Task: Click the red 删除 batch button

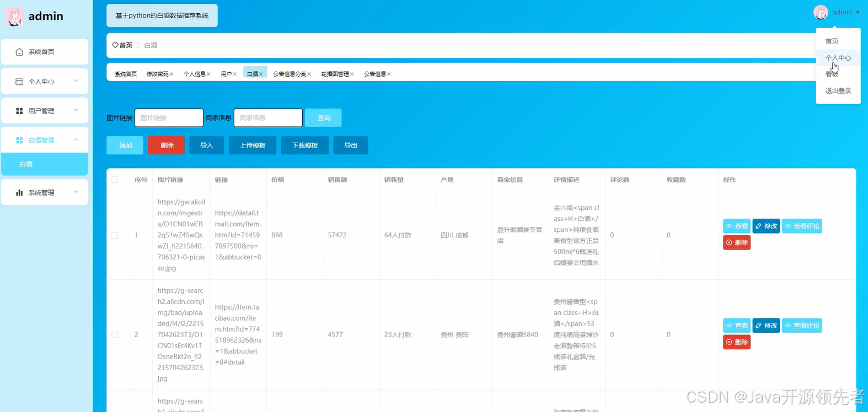Action: pos(167,145)
